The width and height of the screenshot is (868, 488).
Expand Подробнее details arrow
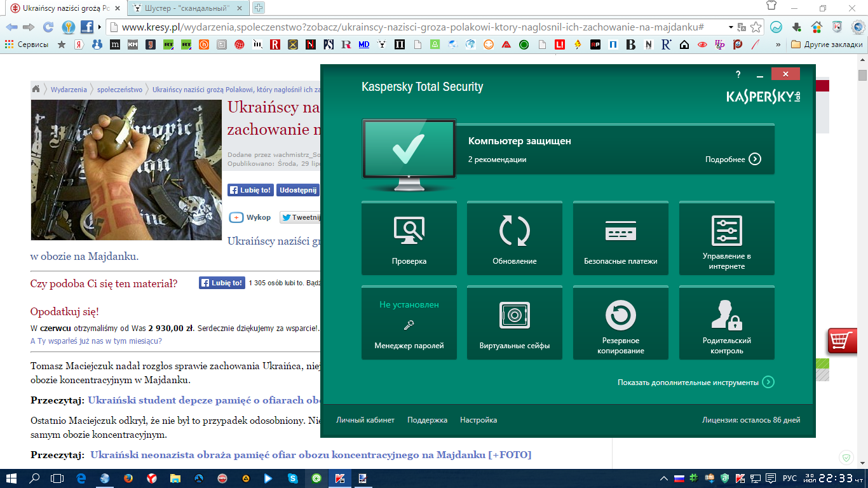click(x=754, y=159)
